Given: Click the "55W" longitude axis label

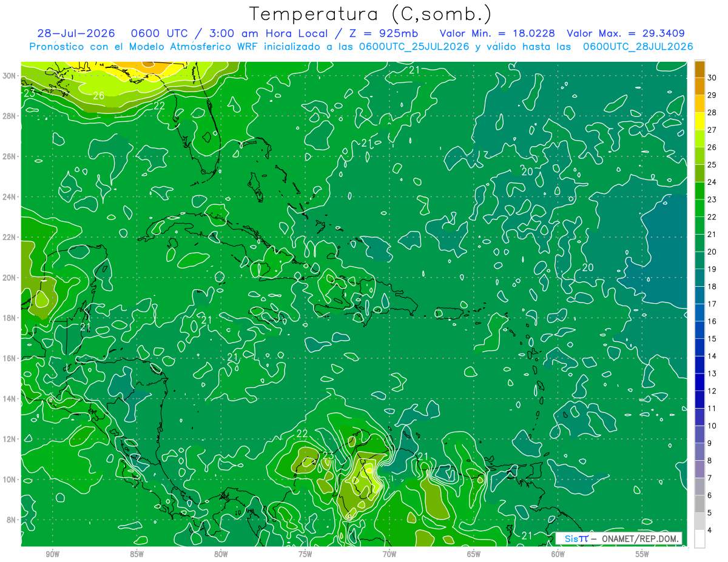Looking at the screenshot, I should (x=642, y=554).
